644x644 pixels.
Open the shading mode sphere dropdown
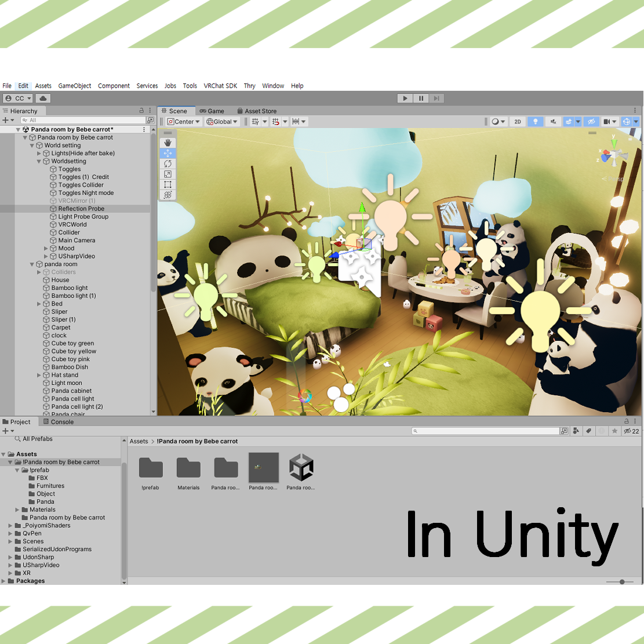coord(497,121)
